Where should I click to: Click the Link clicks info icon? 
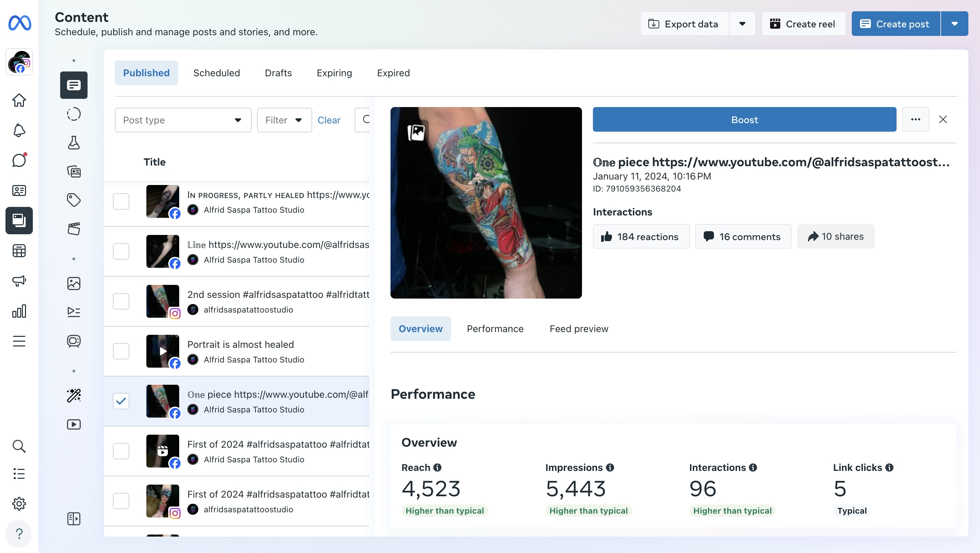pyautogui.click(x=889, y=468)
